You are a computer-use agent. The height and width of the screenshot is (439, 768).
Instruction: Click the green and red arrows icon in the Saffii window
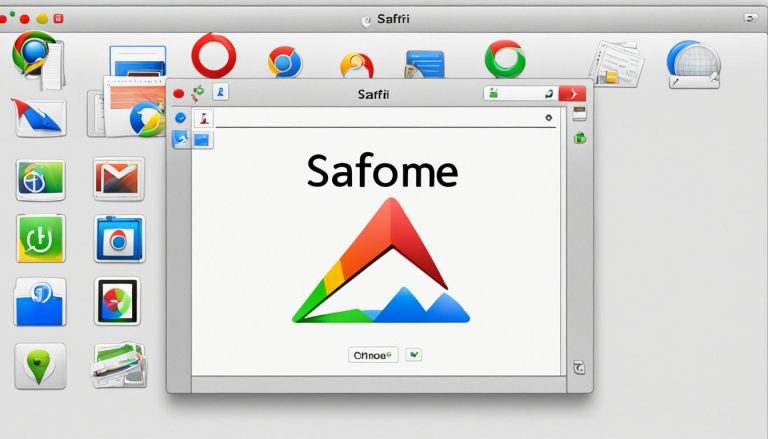[x=198, y=93]
